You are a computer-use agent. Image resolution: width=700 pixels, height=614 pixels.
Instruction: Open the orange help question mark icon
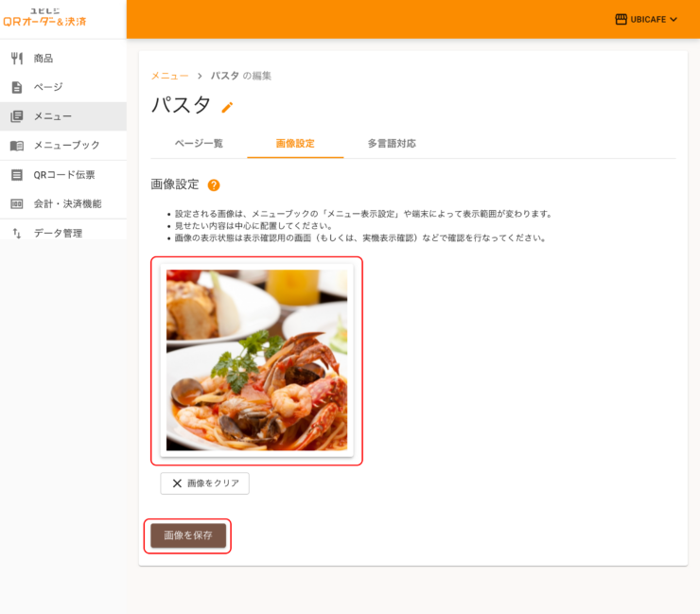pos(214,184)
